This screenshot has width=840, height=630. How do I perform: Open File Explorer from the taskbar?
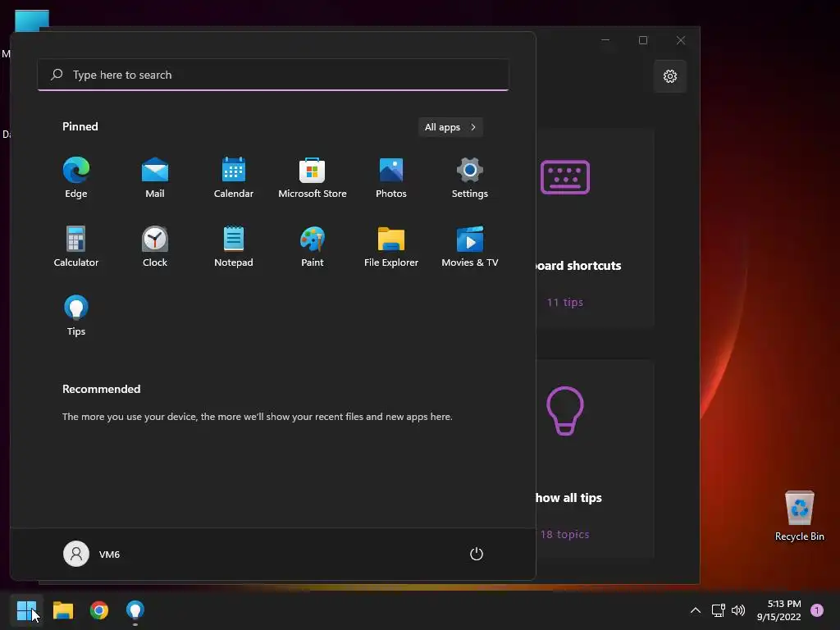[x=62, y=610]
